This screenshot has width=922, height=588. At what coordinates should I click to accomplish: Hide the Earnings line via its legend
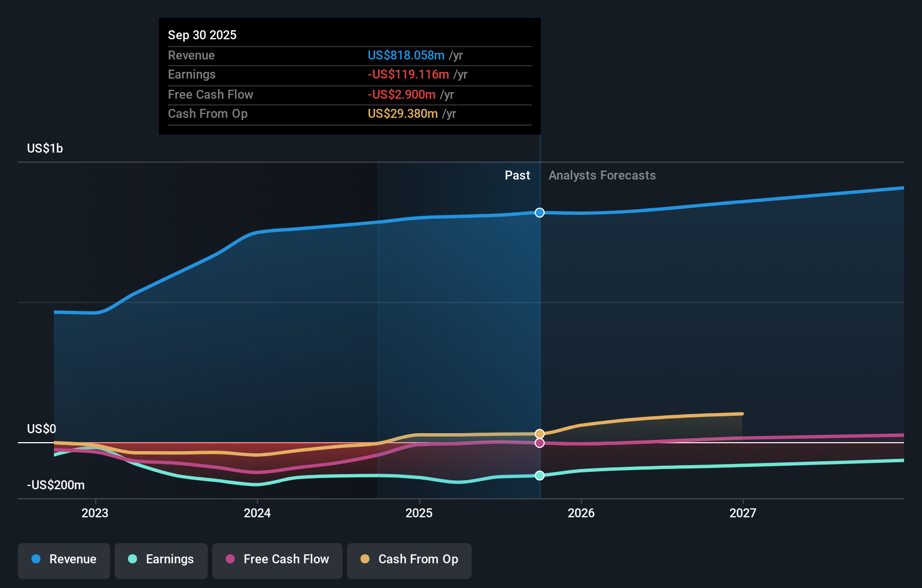tap(161, 559)
